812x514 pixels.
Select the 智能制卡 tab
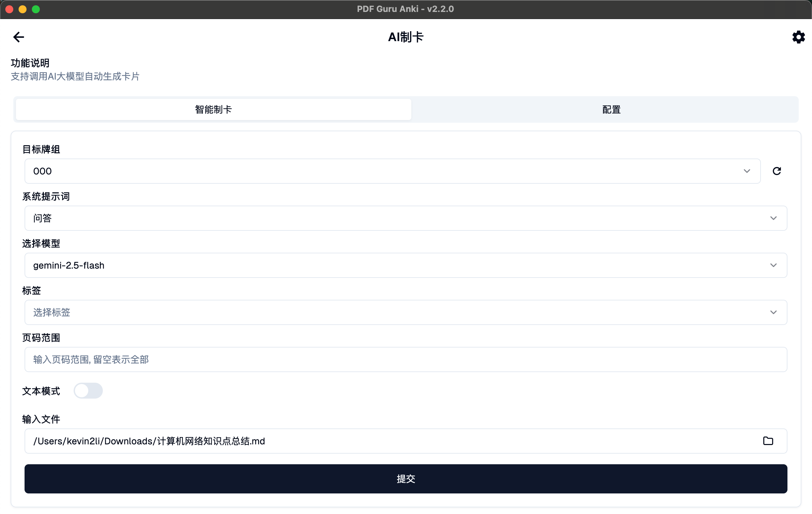point(213,109)
